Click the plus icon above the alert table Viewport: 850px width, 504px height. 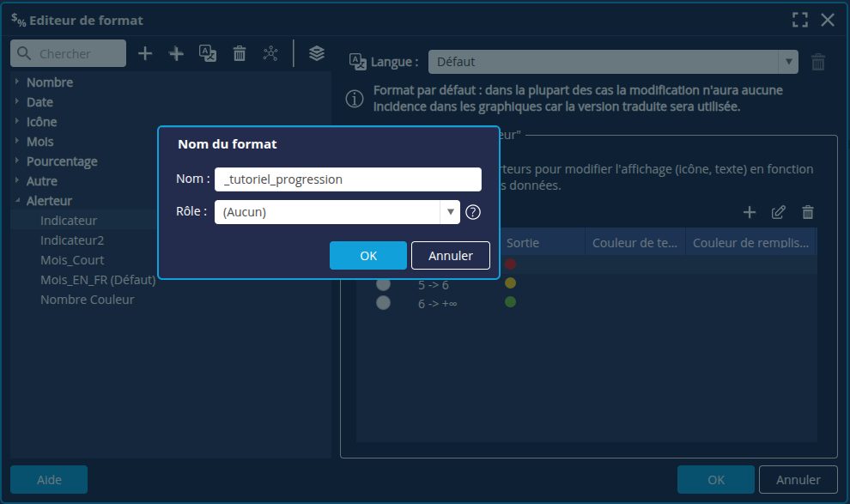pyautogui.click(x=750, y=212)
